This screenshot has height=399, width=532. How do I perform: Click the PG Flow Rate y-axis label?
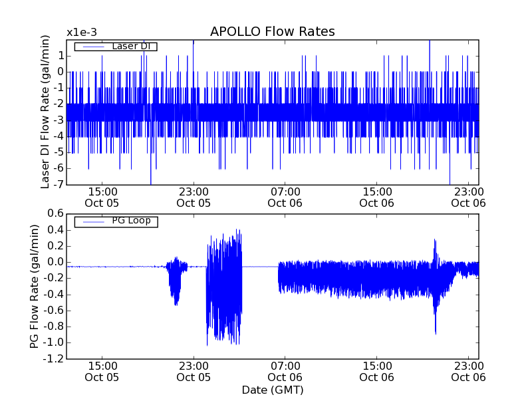pyautogui.click(x=35, y=286)
